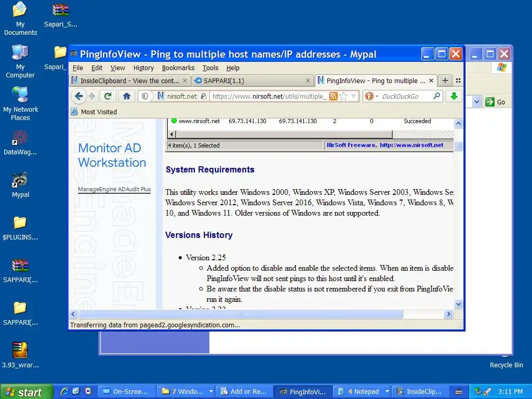Open the Bookmarks menu
Image resolution: width=532 pixels, height=399 pixels.
pos(178,68)
